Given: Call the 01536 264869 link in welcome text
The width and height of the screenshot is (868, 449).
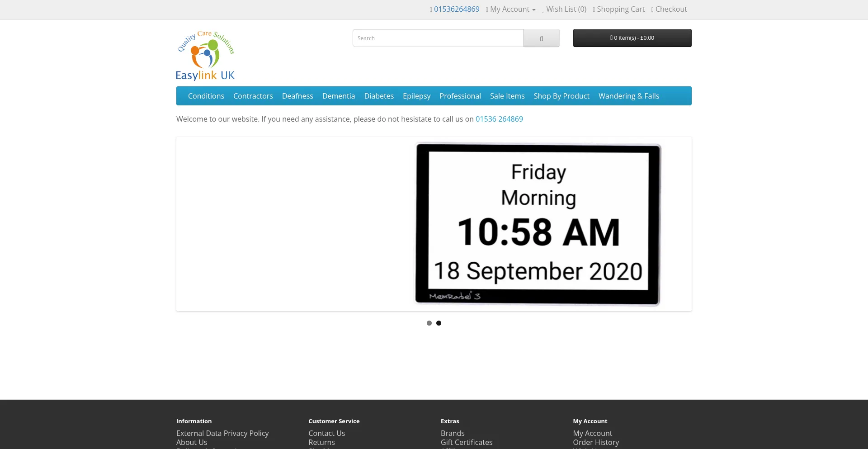Looking at the screenshot, I should pyautogui.click(x=499, y=119).
